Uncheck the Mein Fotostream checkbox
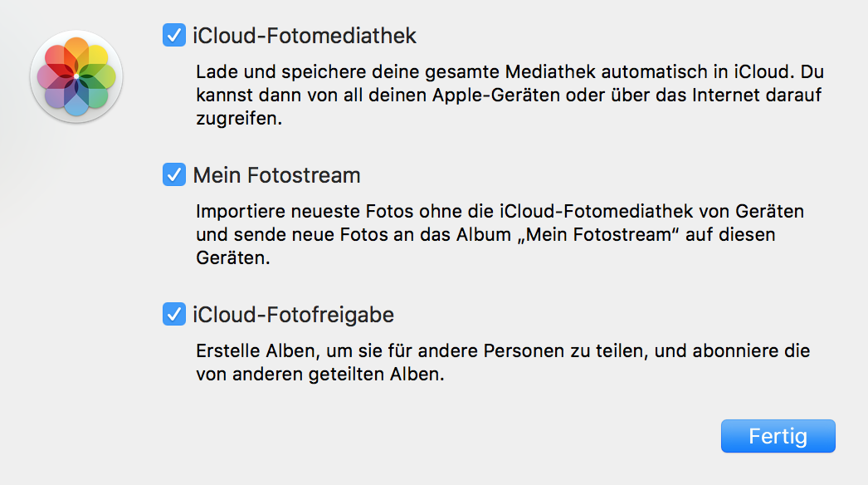Viewport: 868px width, 485px height. [174, 175]
